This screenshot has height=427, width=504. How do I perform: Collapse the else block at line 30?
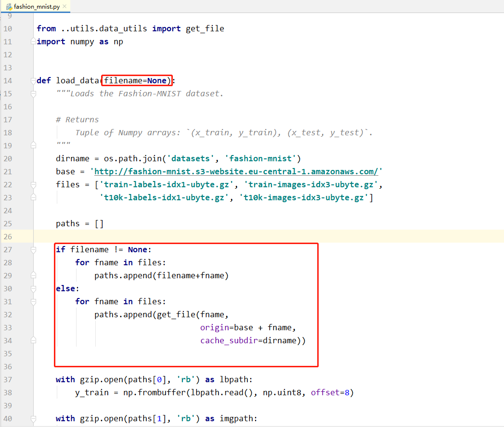(33, 288)
